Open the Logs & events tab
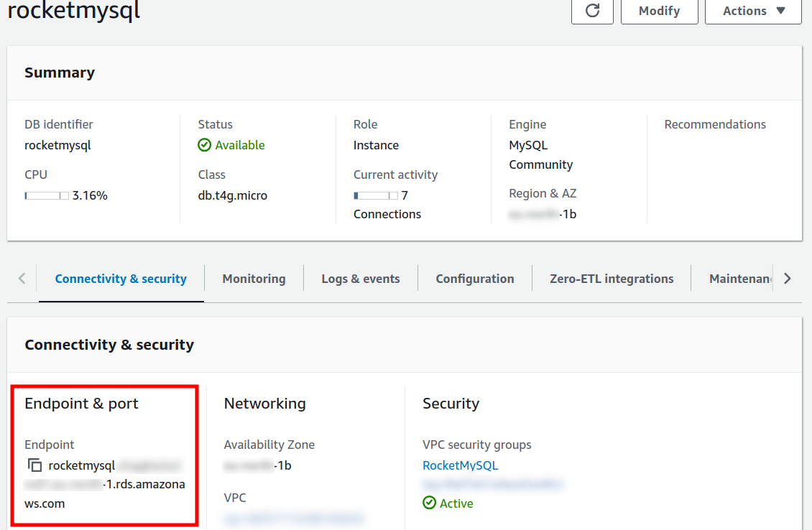The width and height of the screenshot is (812, 530). pos(361,279)
